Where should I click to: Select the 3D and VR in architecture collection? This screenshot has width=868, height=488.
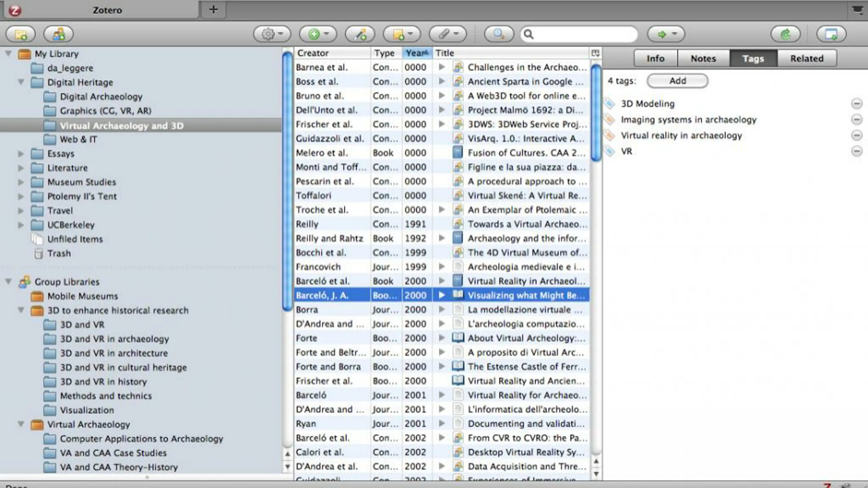pyautogui.click(x=114, y=353)
